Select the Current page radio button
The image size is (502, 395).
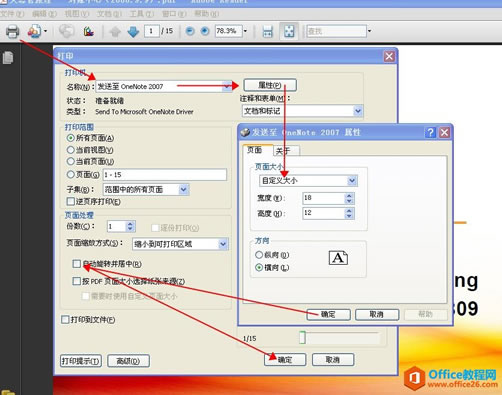coord(70,161)
